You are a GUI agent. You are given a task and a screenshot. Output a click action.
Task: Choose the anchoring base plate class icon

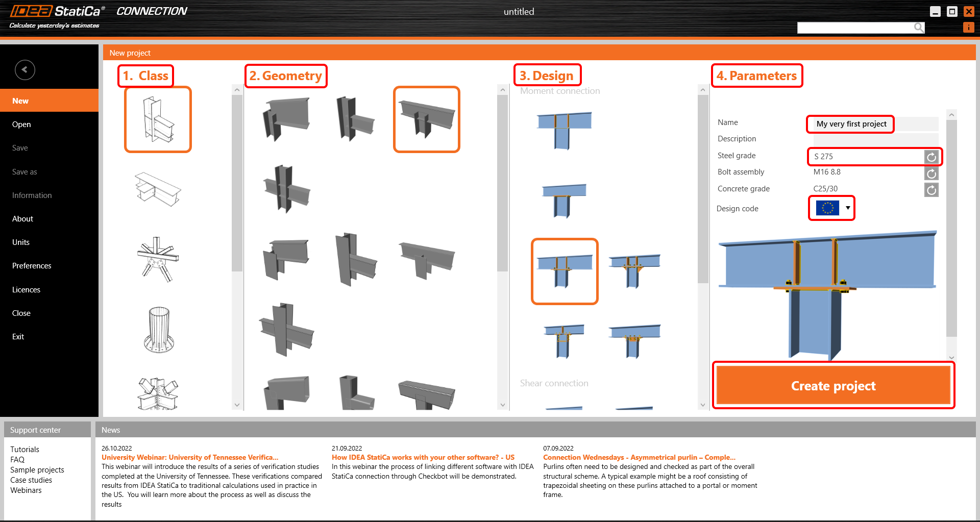point(159,330)
